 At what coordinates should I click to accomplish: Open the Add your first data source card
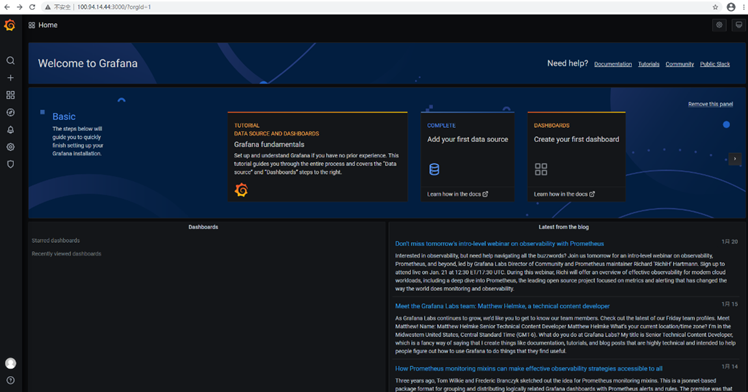pos(468,156)
